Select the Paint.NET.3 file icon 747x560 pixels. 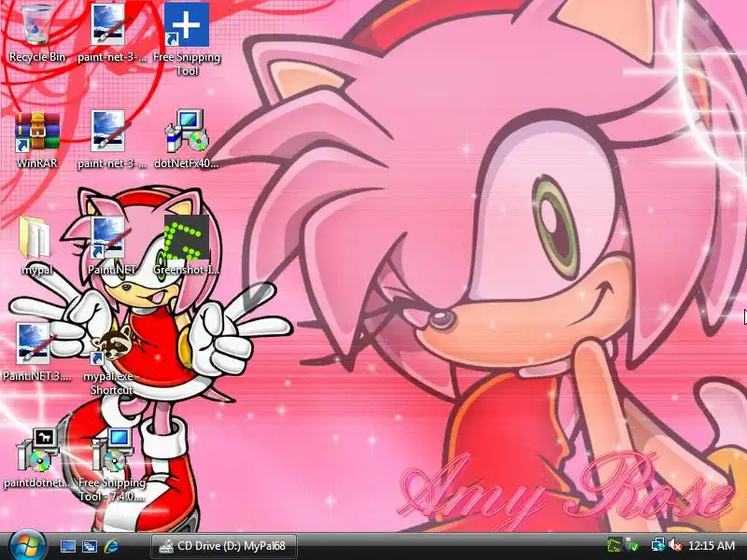point(36,353)
